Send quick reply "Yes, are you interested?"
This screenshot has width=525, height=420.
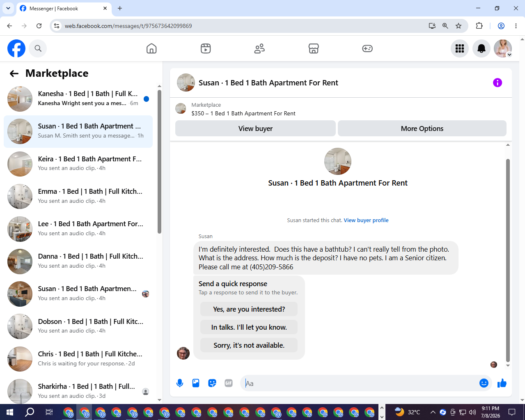pyautogui.click(x=249, y=309)
